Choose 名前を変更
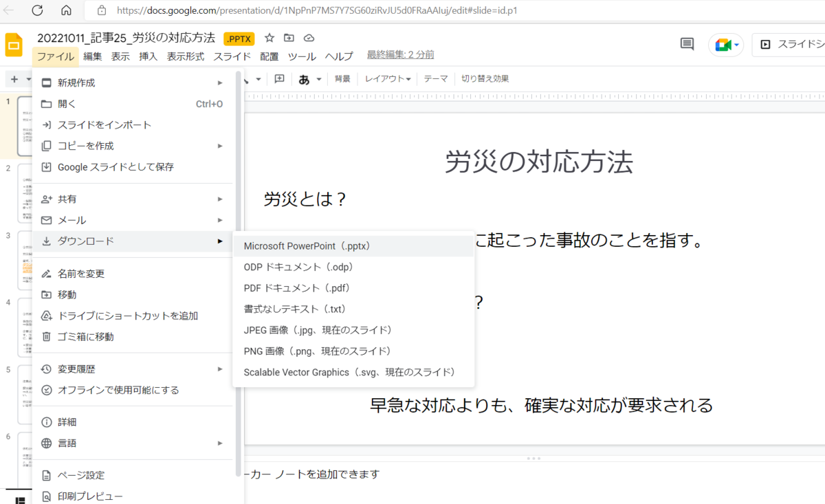This screenshot has height=504, width=825. [133, 274]
